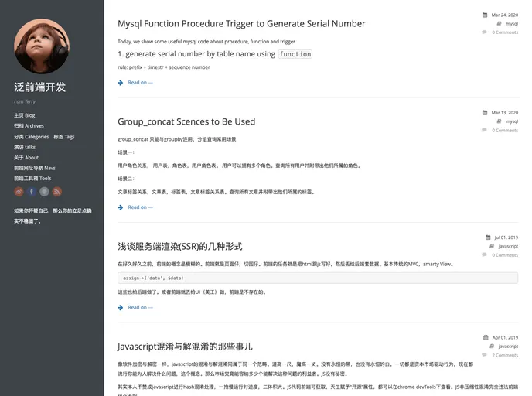Click comment bubble icon next to 2 Comments
The image size is (532, 396).
pyautogui.click(x=484, y=355)
